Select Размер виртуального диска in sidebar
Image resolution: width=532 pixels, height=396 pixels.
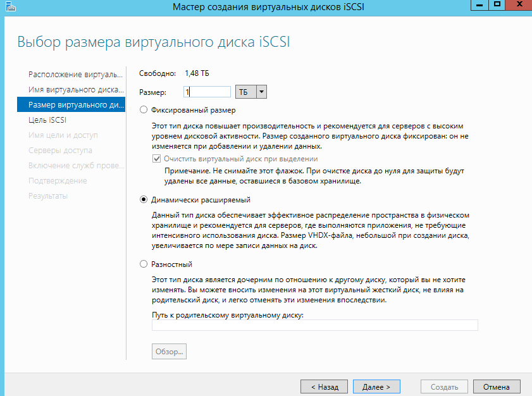70,104
